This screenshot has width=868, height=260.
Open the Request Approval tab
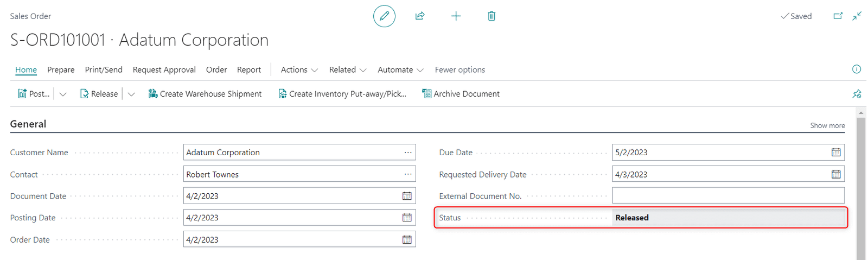click(x=164, y=69)
